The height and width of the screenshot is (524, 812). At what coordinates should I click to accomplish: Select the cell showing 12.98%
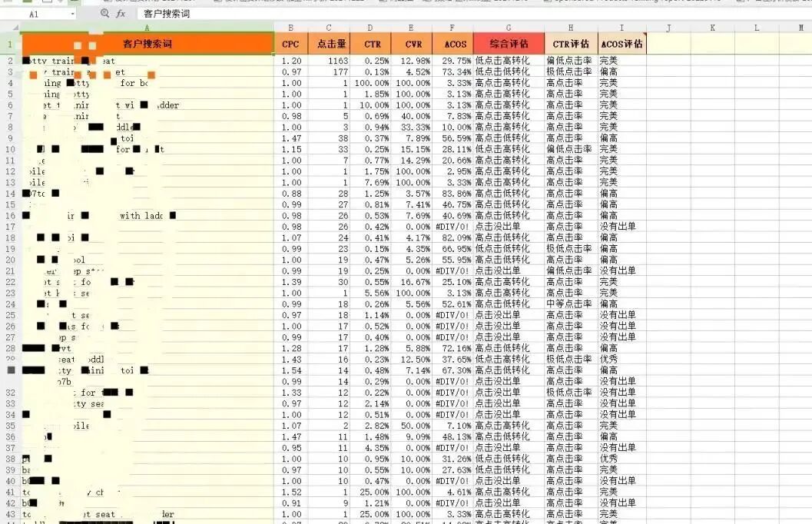[412, 61]
